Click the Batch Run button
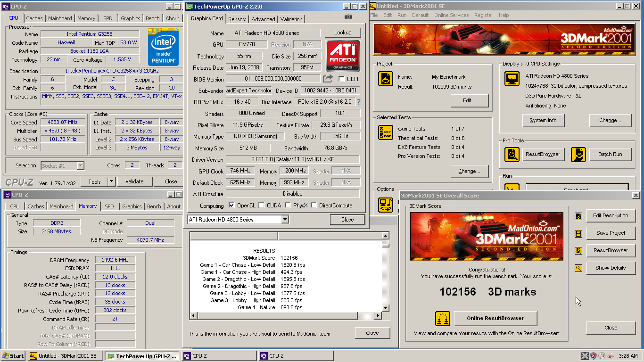The height and width of the screenshot is (362, 644). pyautogui.click(x=610, y=154)
